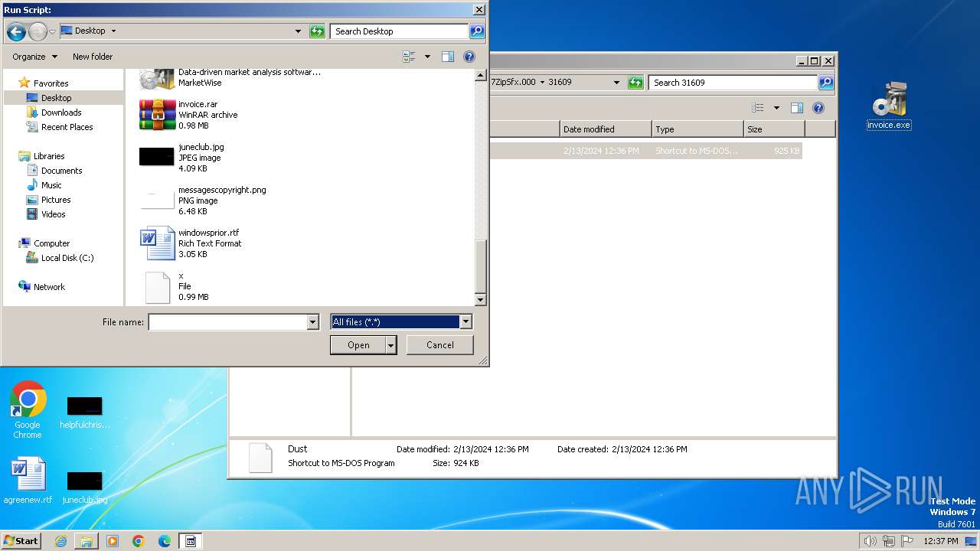Open Windows Media Player from taskbar

pos(113,541)
